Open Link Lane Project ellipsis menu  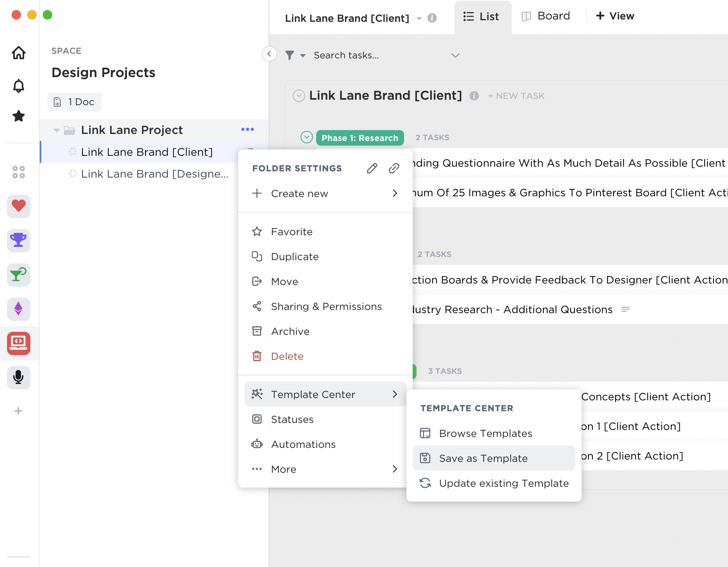247,129
